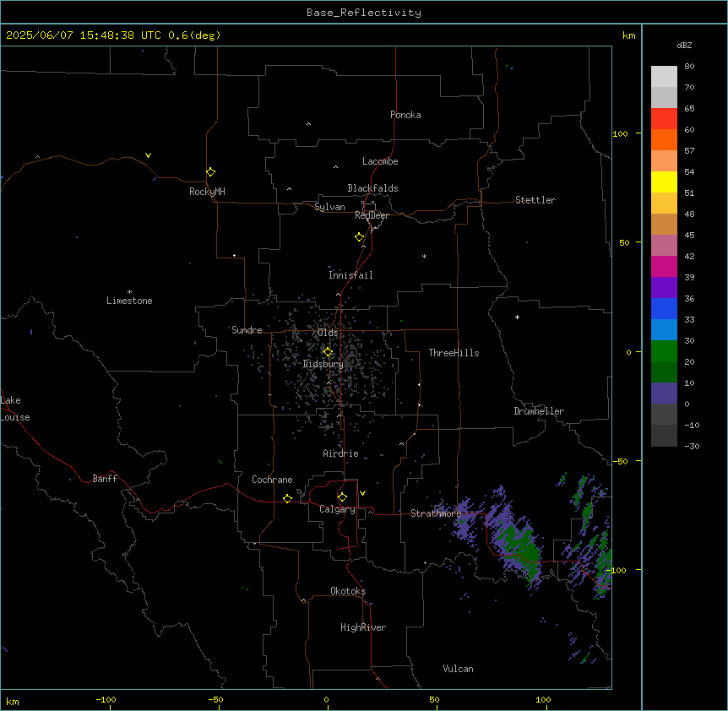This screenshot has width=728, height=711.
Task: Click the Okotoks town label
Action: coord(348,591)
